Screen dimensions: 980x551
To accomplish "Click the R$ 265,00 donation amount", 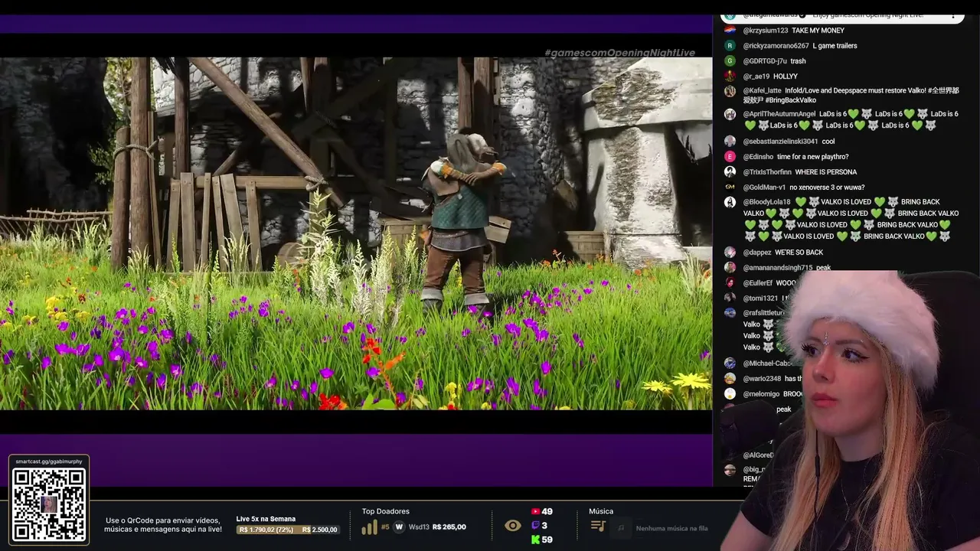I will pyautogui.click(x=449, y=527).
